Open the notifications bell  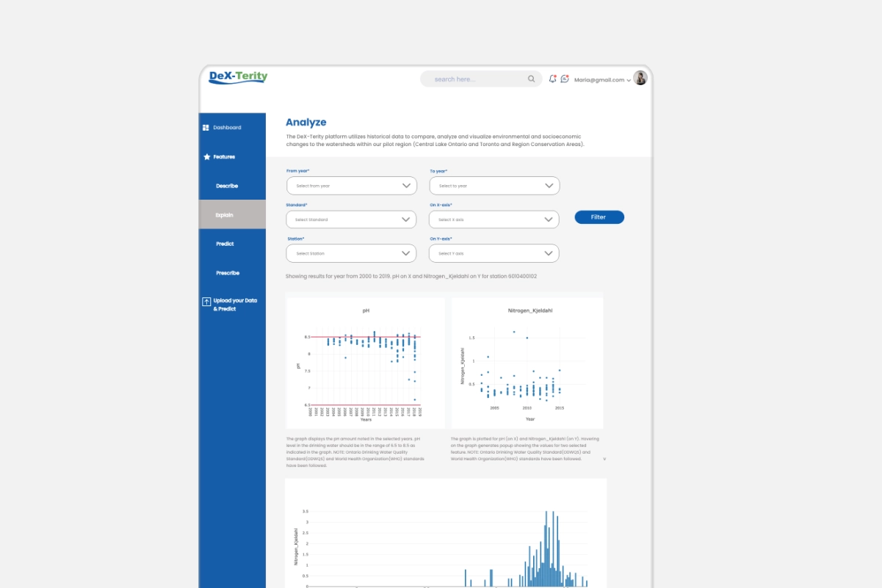tap(552, 79)
